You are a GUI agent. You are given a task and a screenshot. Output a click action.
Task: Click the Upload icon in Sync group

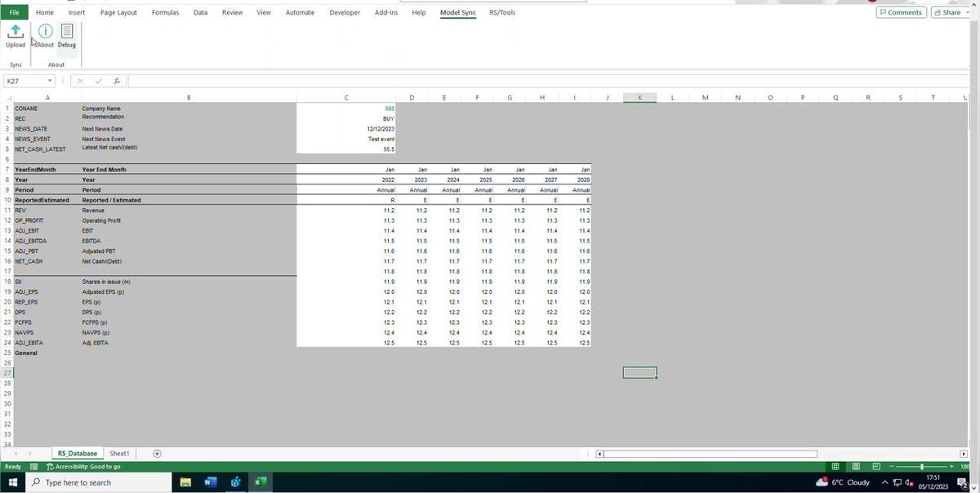click(15, 36)
